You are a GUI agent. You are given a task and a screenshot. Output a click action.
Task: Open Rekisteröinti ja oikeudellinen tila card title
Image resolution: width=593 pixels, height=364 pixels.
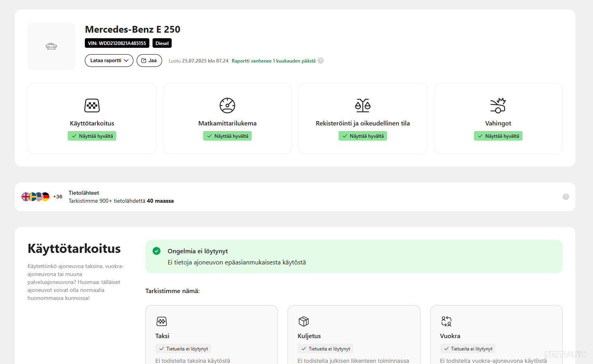pos(363,123)
